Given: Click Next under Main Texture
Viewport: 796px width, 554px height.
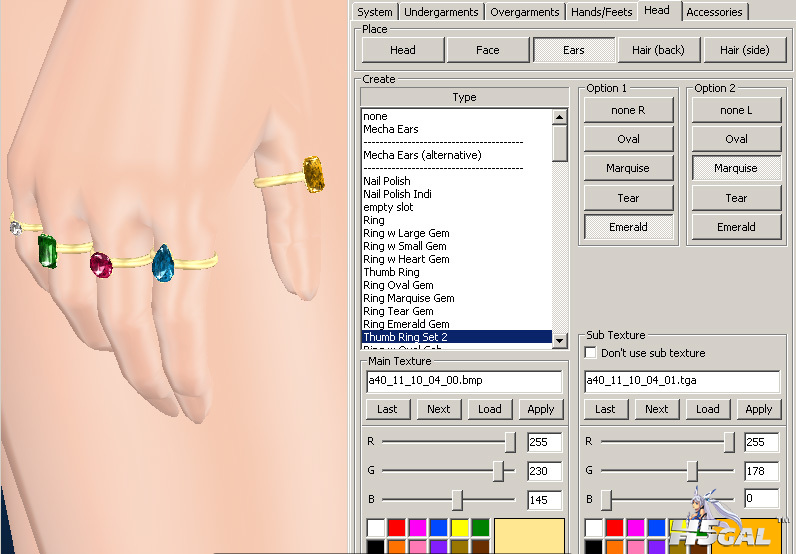Looking at the screenshot, I should [439, 409].
